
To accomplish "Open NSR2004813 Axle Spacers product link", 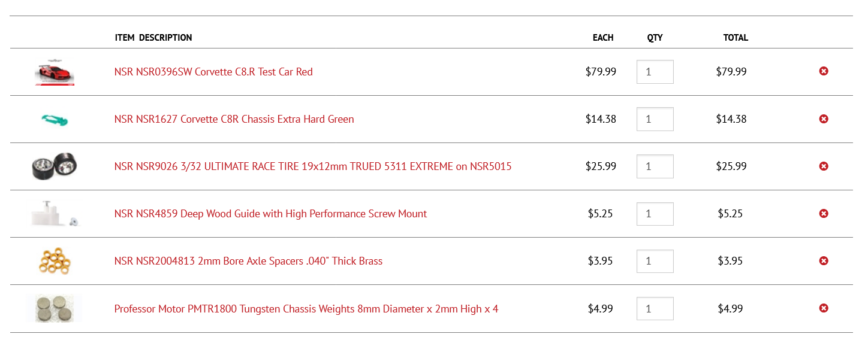I will (248, 261).
